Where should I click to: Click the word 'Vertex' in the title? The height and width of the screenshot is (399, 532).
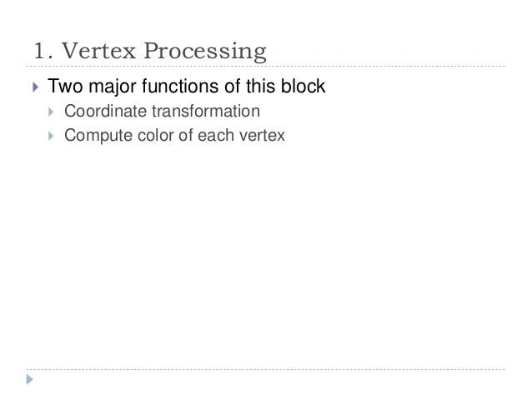pos(98,51)
